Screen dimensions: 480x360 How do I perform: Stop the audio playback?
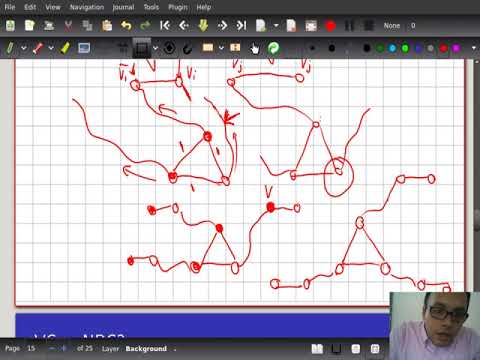click(368, 26)
